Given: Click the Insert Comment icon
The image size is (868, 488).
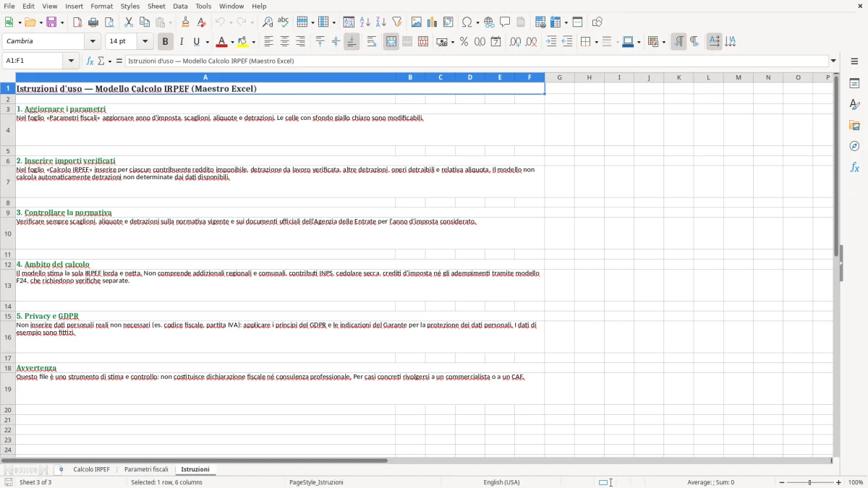Looking at the screenshot, I should point(505,22).
